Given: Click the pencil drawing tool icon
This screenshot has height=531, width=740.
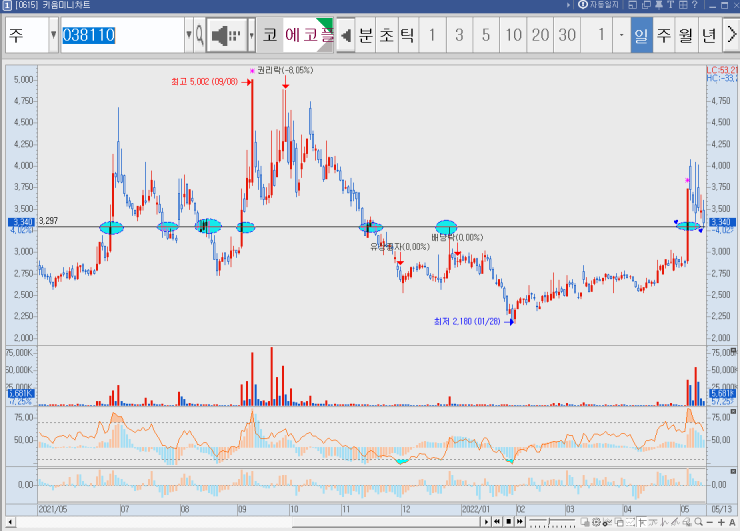Looking at the screenshot, I should coord(675,522).
